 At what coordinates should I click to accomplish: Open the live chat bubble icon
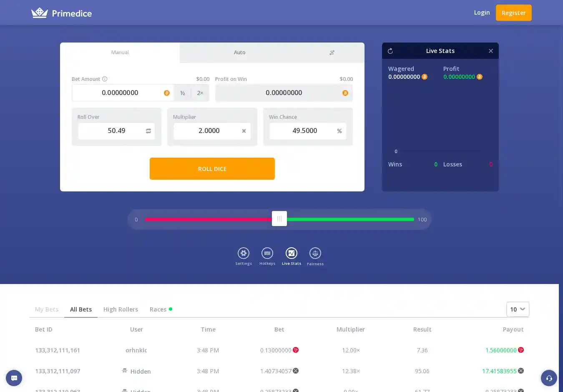pos(14,378)
